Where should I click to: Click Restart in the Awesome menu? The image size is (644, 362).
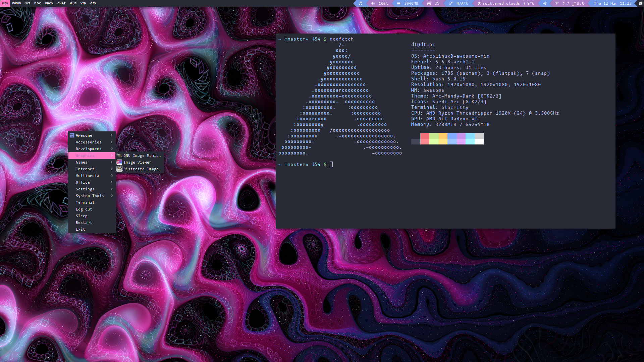click(x=84, y=223)
